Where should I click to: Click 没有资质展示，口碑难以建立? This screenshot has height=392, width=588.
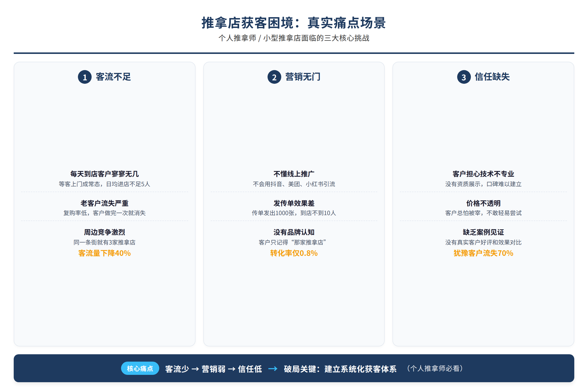(x=483, y=184)
